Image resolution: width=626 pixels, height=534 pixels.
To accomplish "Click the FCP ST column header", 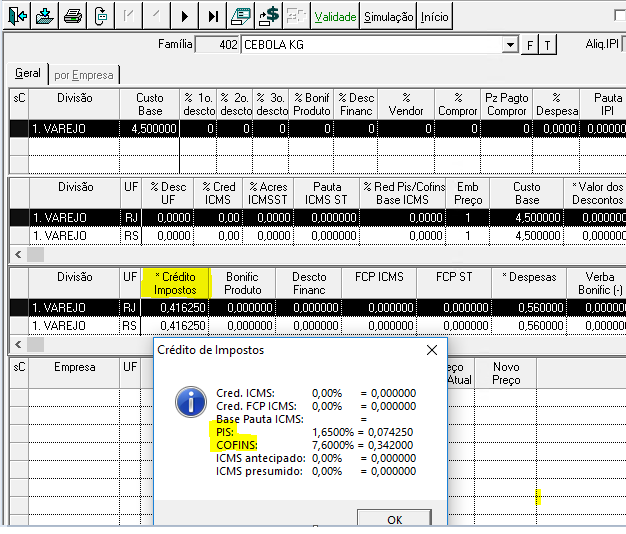I will (454, 283).
